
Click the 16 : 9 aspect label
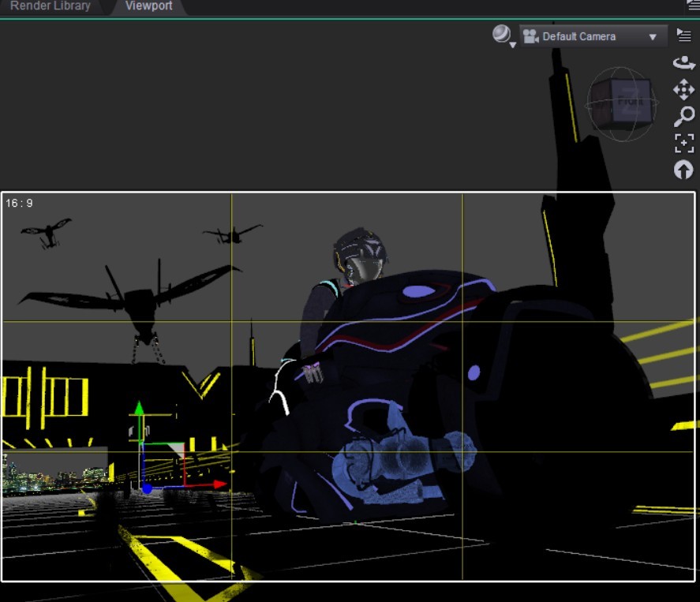(x=19, y=204)
